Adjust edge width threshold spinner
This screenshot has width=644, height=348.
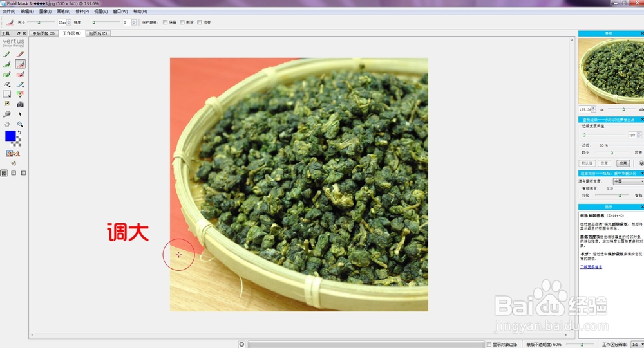point(639,134)
